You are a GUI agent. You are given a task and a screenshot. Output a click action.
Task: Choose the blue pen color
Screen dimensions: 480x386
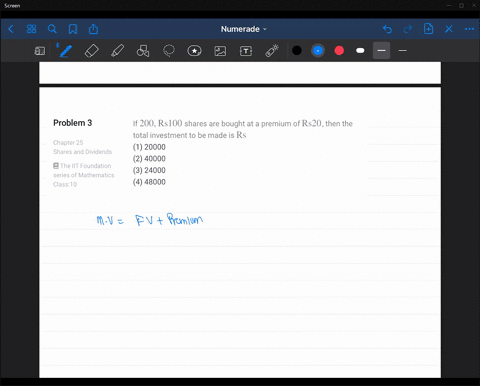pyautogui.click(x=318, y=51)
